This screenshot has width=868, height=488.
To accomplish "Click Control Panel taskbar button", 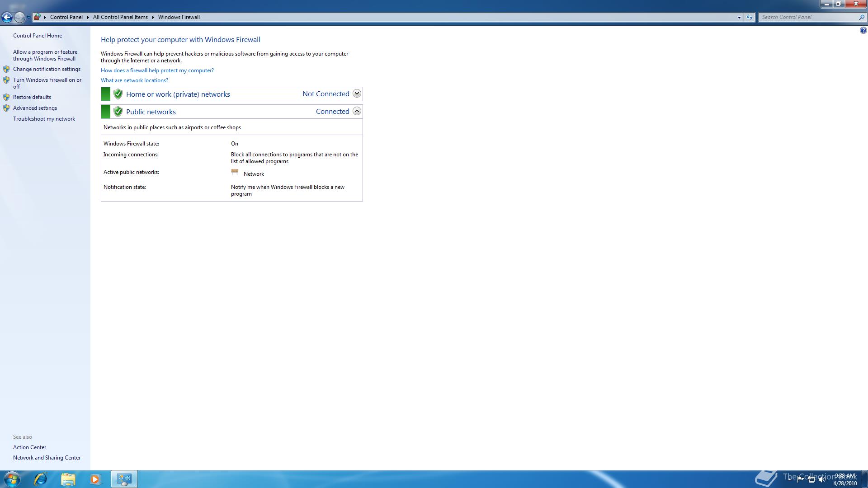I will [124, 479].
